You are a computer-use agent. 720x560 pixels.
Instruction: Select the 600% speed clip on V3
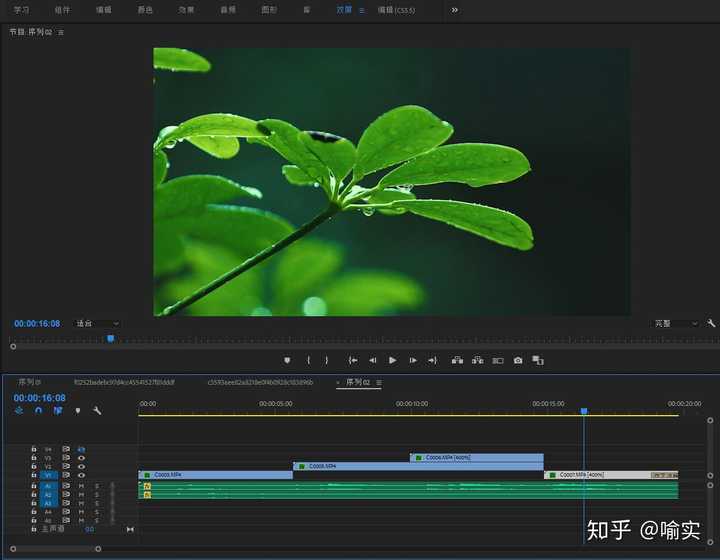477,458
